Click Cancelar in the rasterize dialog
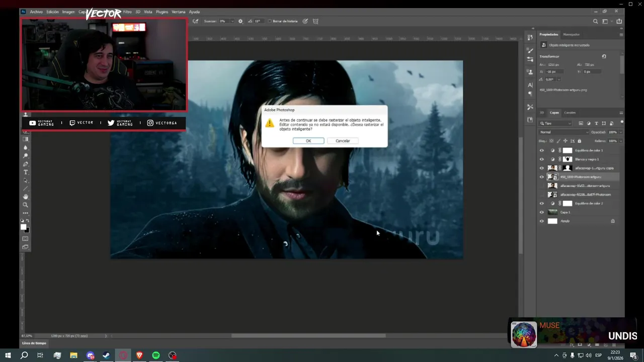 pos(343,141)
